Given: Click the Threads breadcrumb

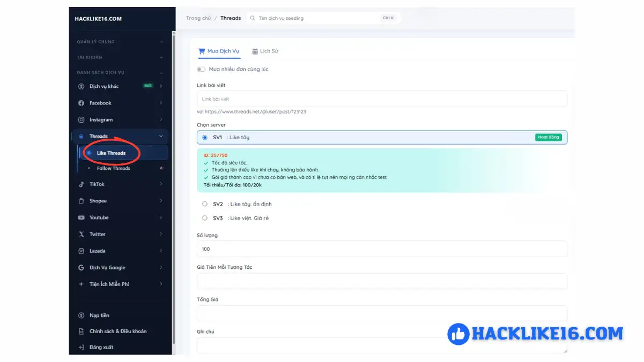Looking at the screenshot, I should pos(231,18).
